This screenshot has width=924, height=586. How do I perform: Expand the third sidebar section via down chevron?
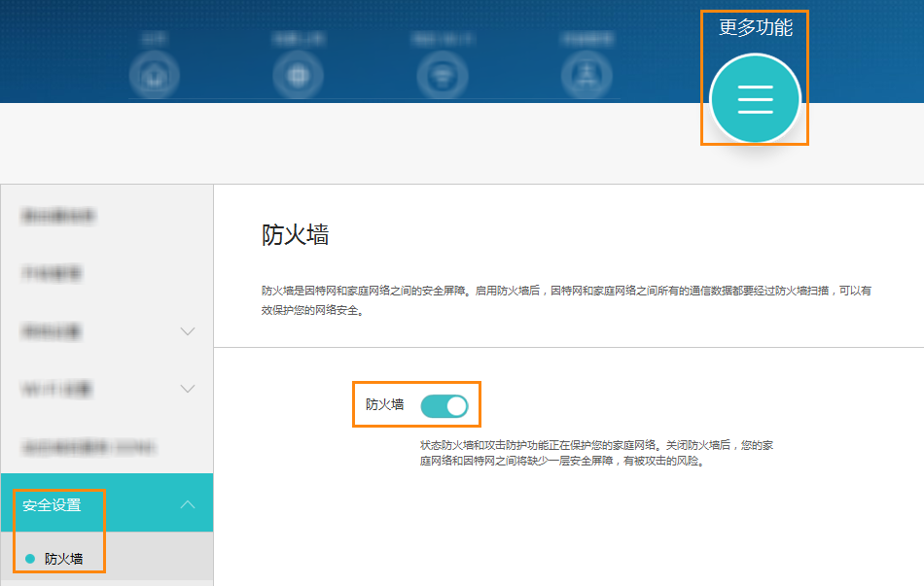coord(188,331)
